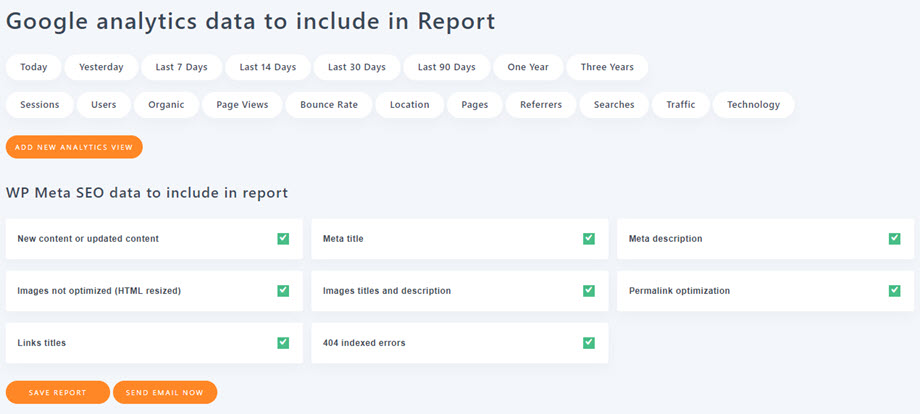Select the Sessions metric pill
This screenshot has height=414, width=920.
click(x=39, y=105)
